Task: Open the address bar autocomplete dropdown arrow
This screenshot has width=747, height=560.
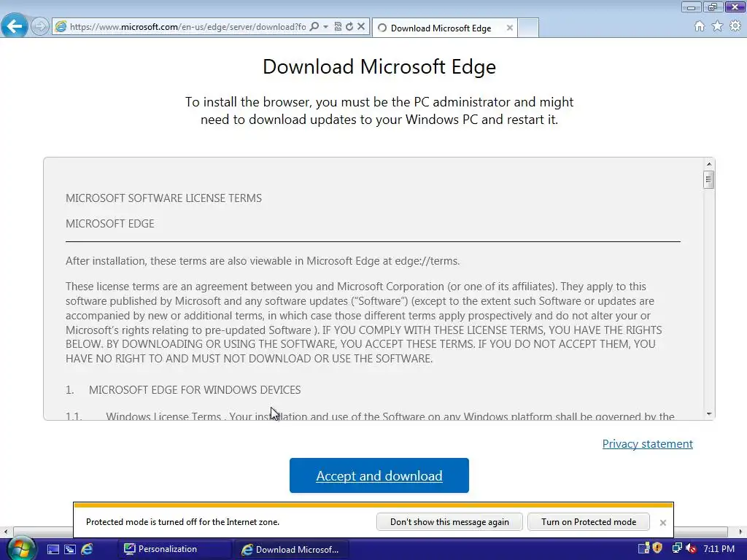Action: click(326, 27)
